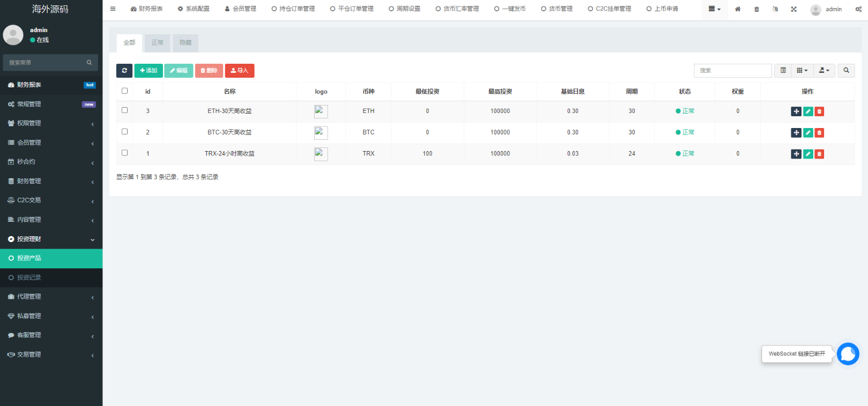Open the home icon in top bar

pos(738,9)
